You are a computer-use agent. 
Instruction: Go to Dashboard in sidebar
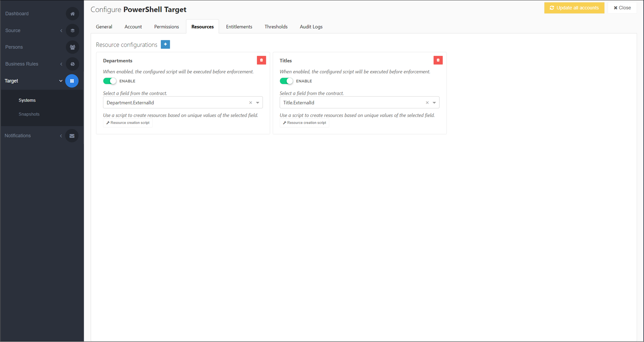click(x=17, y=14)
